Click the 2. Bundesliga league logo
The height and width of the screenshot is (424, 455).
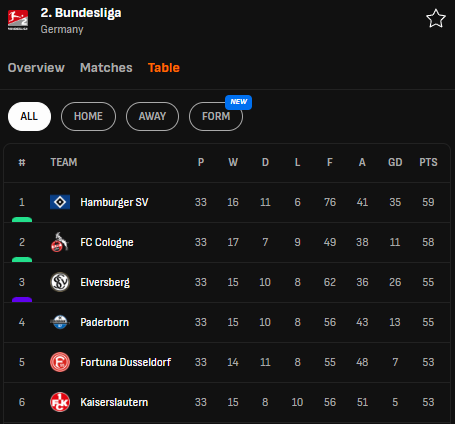click(x=18, y=20)
